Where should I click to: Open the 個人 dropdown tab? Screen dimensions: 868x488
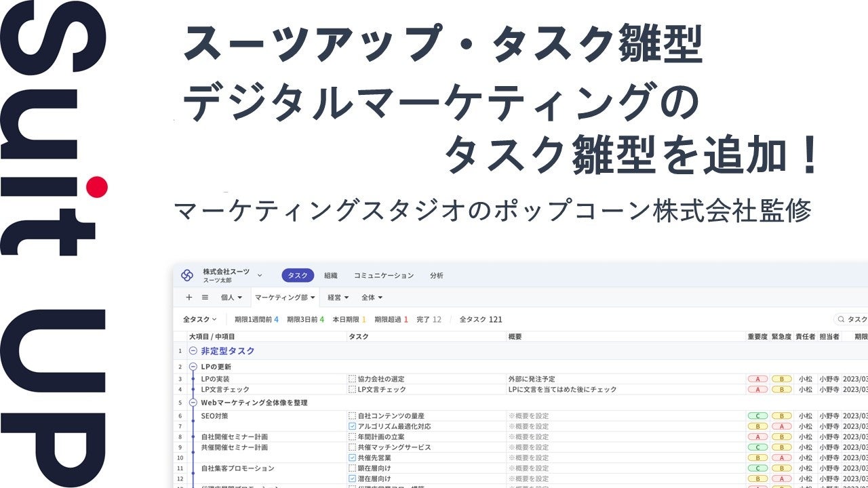pos(231,297)
